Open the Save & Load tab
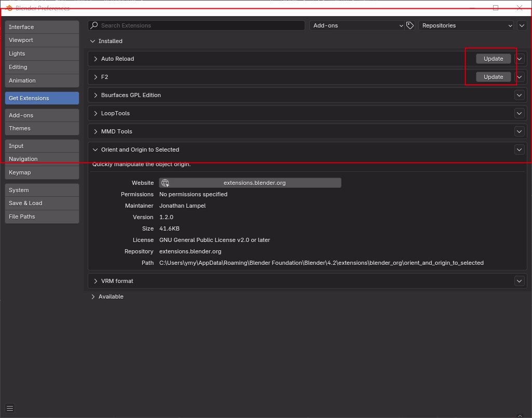Viewport: 532px width, 418px height. coord(42,203)
